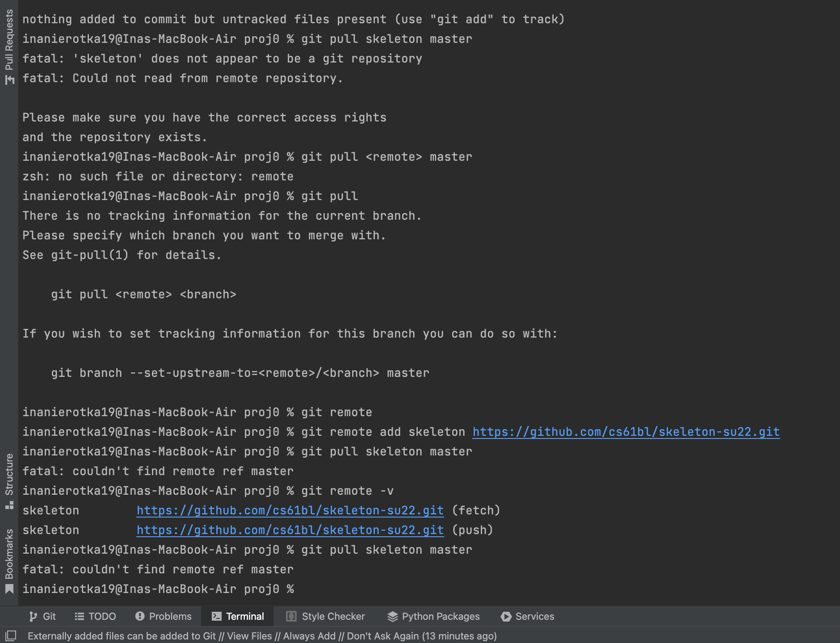This screenshot has height=643, width=840.
Task: Open the Python Packages tab
Action: click(441, 617)
